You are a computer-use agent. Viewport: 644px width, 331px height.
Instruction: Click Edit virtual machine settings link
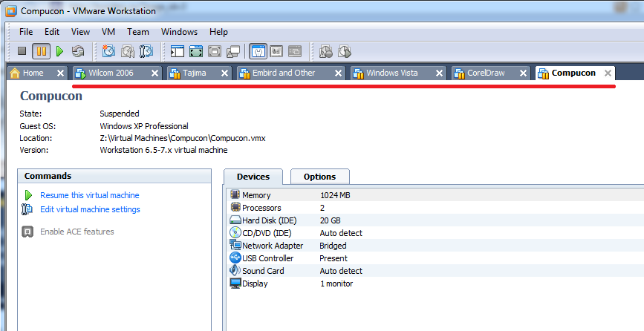pos(90,209)
